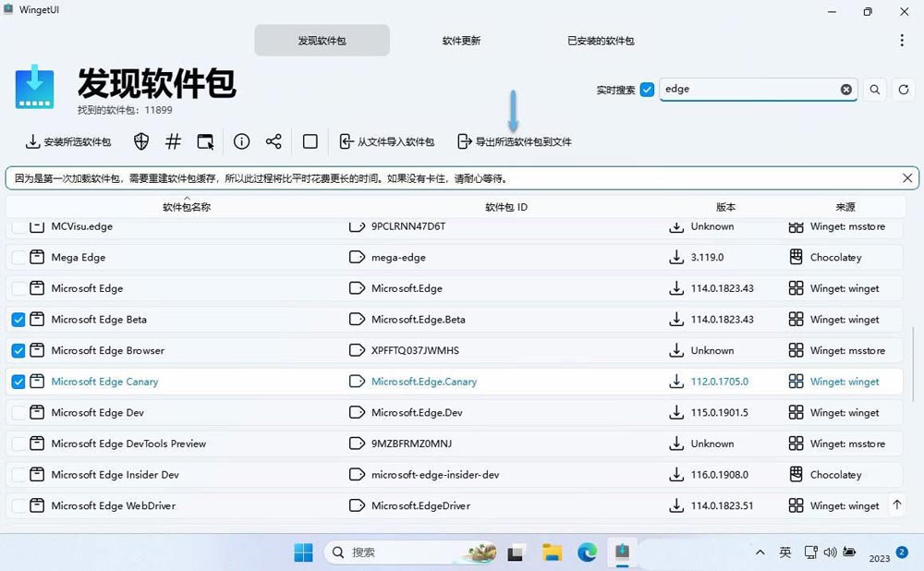Select version 114.0.1823.51 of Edge WebDriver
Screen dimensions: 924x571
click(722, 505)
